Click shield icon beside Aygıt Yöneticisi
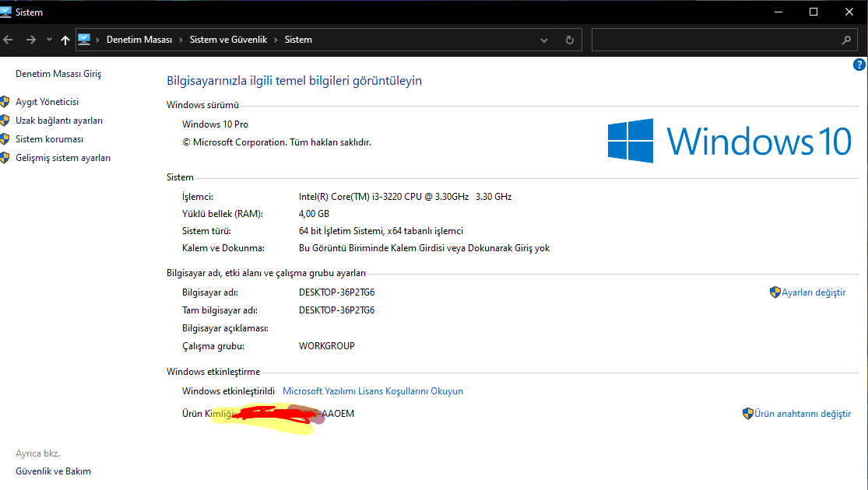868x490 pixels. click(5, 102)
